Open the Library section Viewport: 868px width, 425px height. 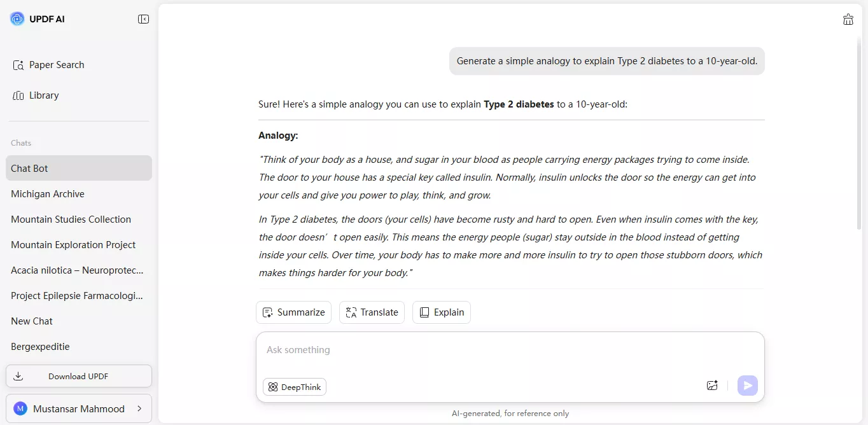point(43,95)
